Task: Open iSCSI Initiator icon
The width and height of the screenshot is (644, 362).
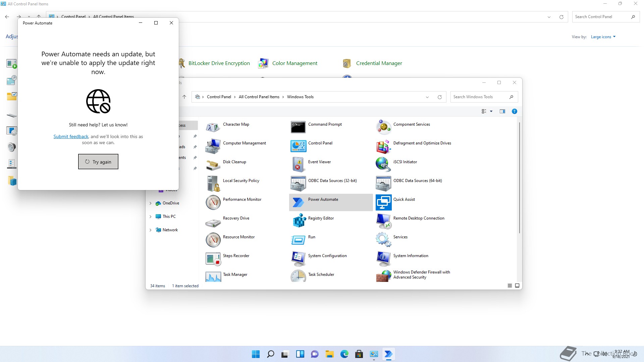Action: [x=383, y=165]
